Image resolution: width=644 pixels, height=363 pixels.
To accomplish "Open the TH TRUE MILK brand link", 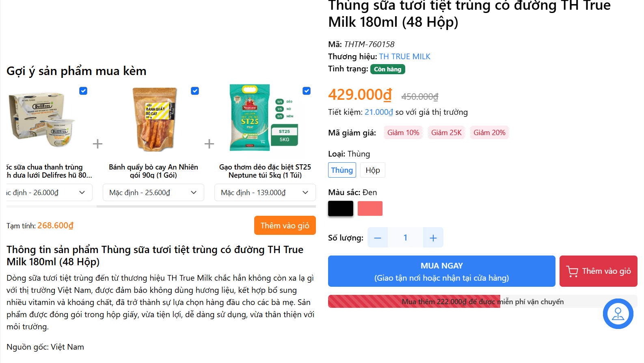I will pos(404,56).
